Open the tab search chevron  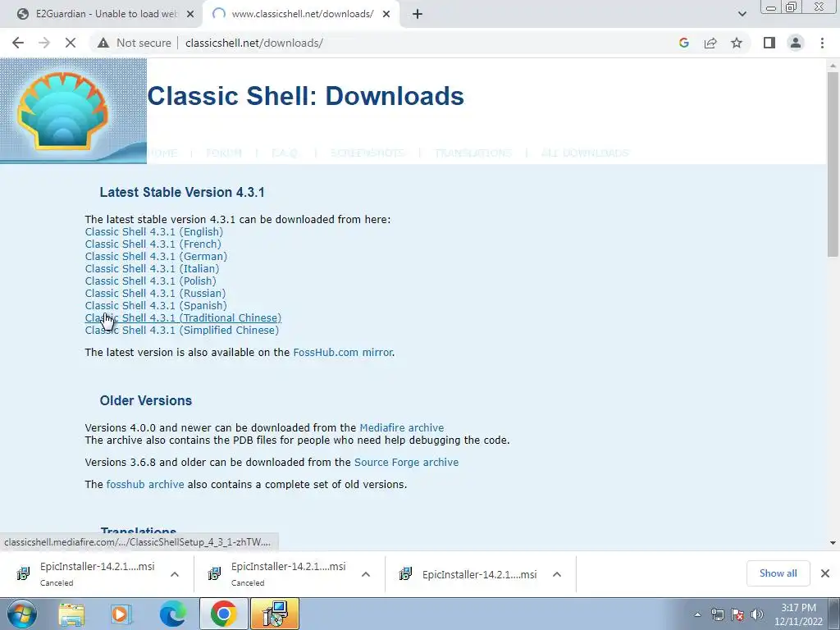(742, 14)
